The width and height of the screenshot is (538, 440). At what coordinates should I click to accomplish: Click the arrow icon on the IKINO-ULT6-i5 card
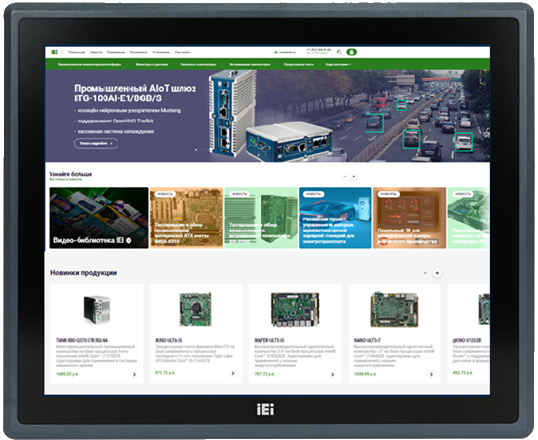click(233, 373)
